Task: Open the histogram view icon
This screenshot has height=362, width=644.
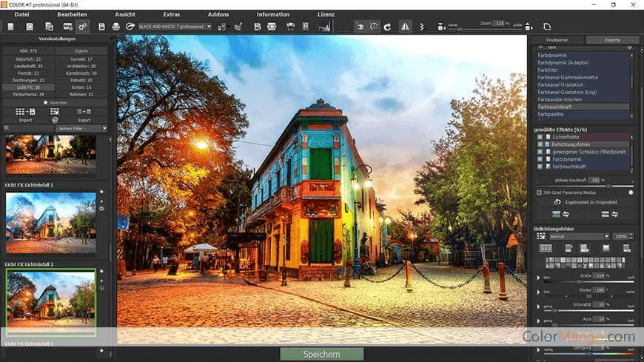Action: (x=323, y=27)
